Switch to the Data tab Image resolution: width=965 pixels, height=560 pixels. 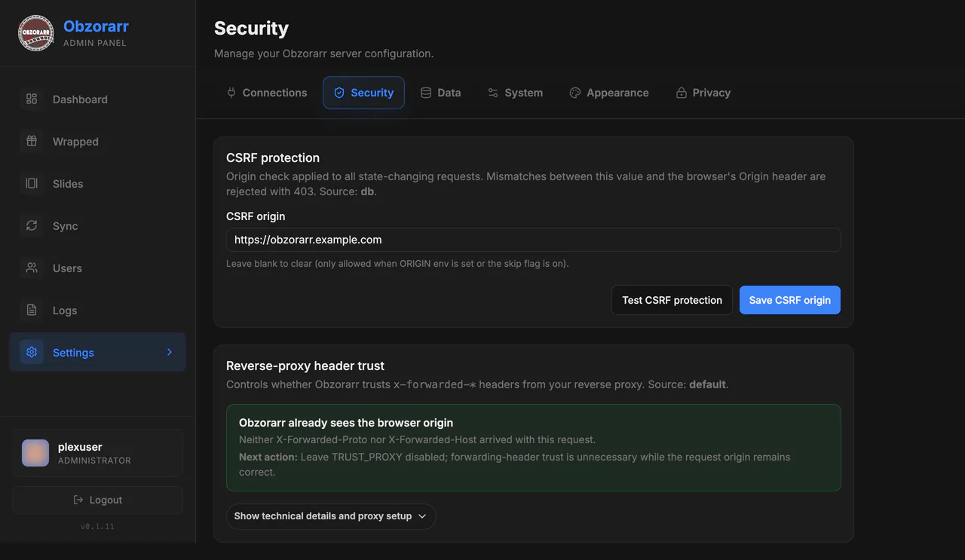(440, 93)
